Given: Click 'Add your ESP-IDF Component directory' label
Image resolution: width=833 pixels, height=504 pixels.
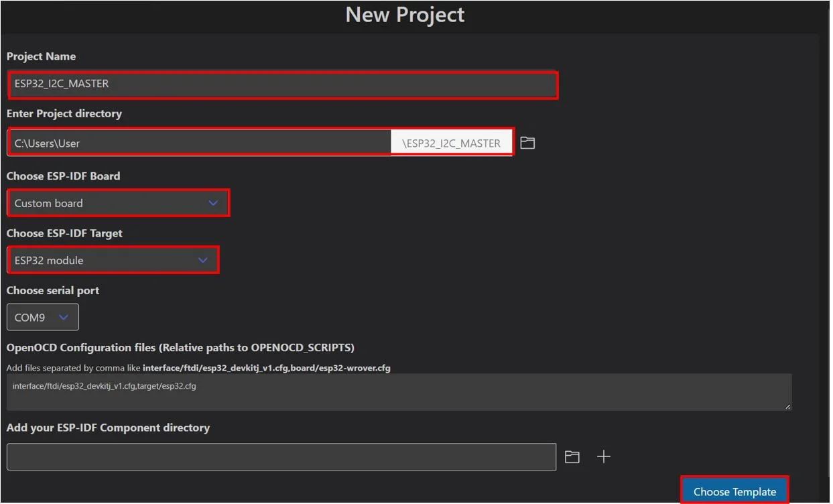Looking at the screenshot, I should point(108,428).
